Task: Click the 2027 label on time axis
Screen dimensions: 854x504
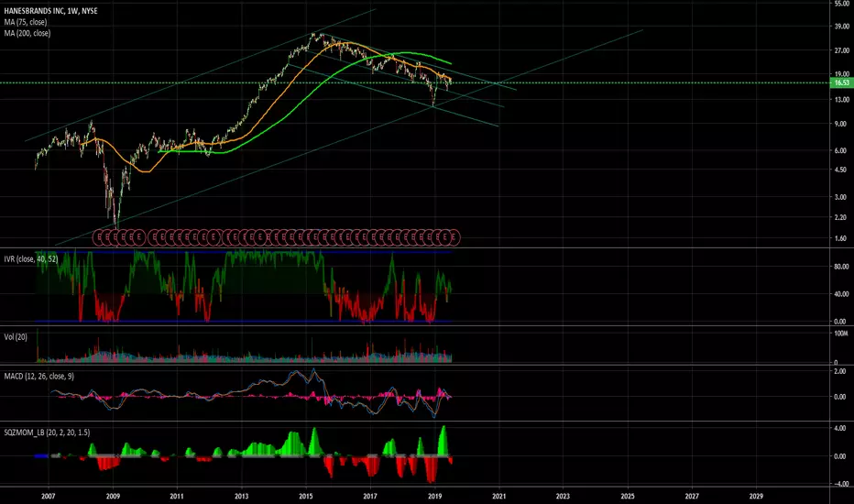Action: coord(692,497)
